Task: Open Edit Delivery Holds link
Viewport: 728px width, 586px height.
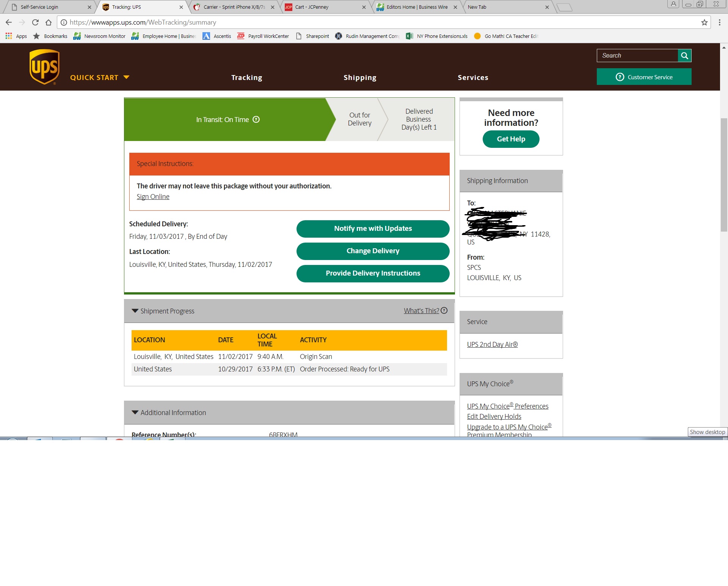Action: 494,416
